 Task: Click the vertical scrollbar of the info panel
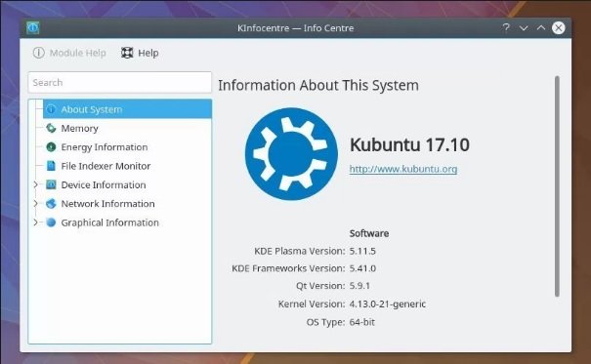click(x=557, y=186)
